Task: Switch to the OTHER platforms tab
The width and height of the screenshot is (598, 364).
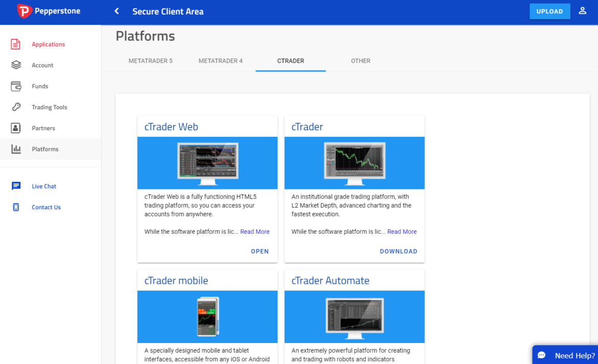Action: (x=360, y=61)
